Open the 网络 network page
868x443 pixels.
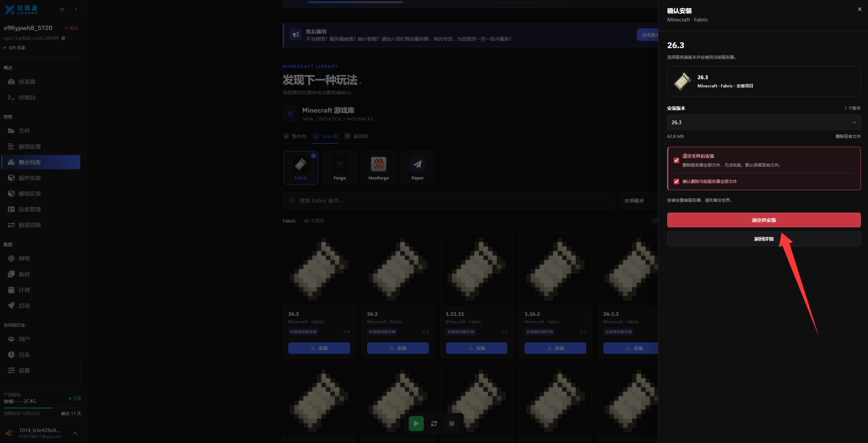tap(41, 258)
